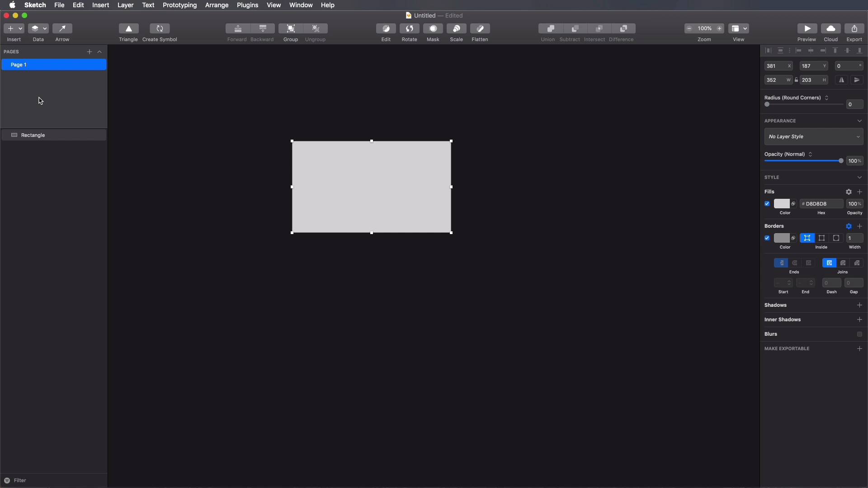Apply Subtract boolean operation
The height and width of the screenshot is (488, 868).
(575, 28)
